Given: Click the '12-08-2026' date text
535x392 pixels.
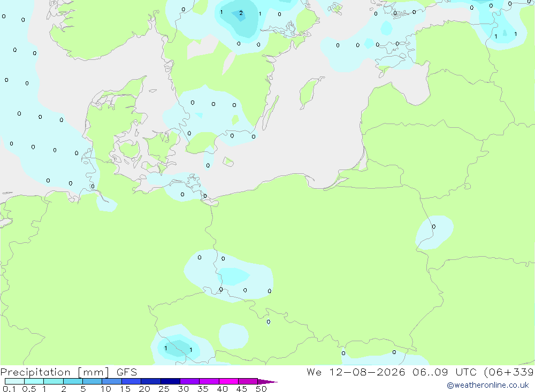Looking at the screenshot, I should pos(367,372).
